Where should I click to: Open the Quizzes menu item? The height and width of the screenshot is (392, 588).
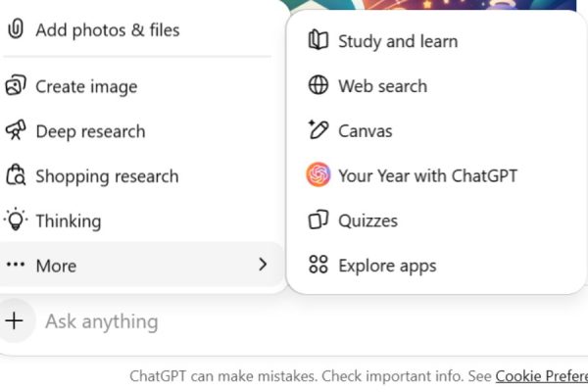tap(367, 220)
